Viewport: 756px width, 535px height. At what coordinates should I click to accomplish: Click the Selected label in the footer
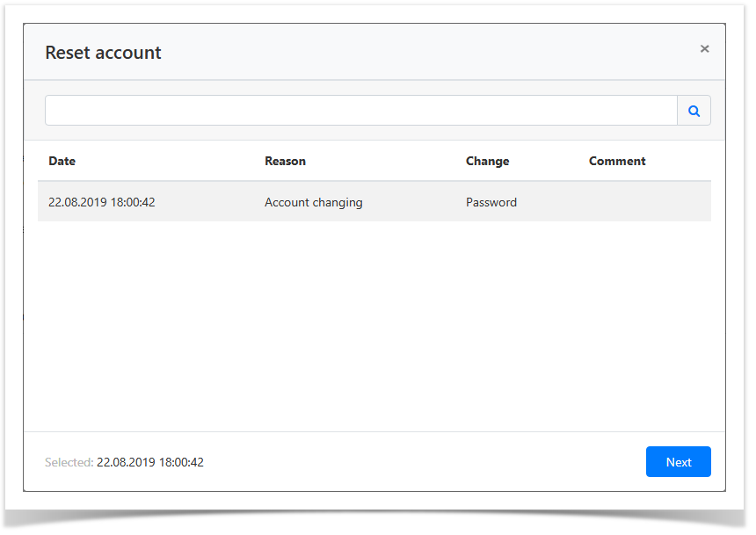coord(69,461)
